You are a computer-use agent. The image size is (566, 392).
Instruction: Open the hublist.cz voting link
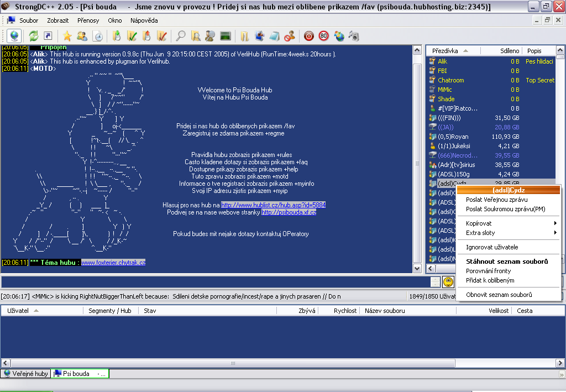pos(273,205)
